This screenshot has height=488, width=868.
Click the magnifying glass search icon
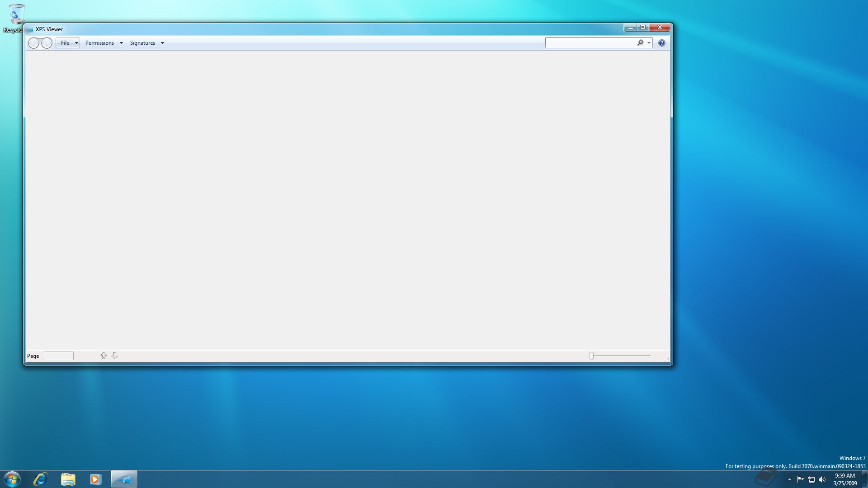pyautogui.click(x=640, y=43)
